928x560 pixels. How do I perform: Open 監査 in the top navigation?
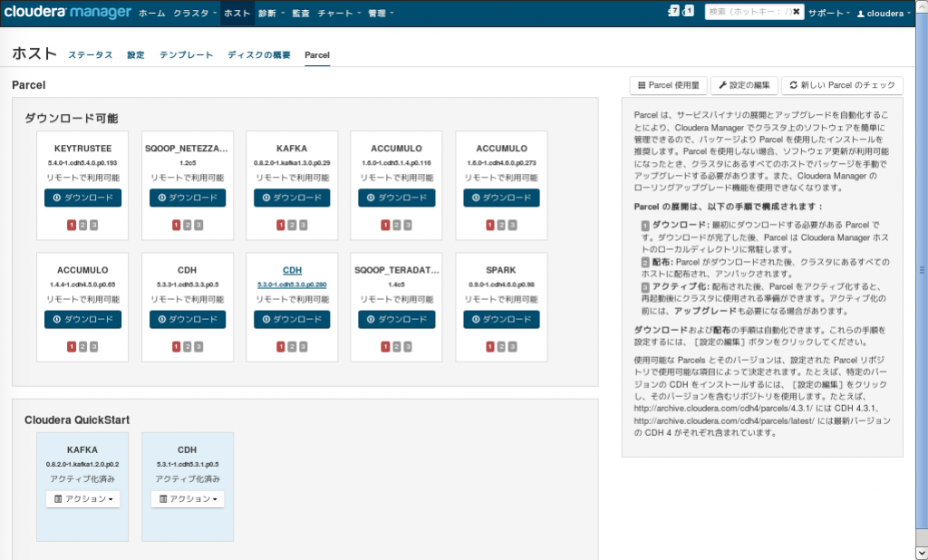click(301, 13)
